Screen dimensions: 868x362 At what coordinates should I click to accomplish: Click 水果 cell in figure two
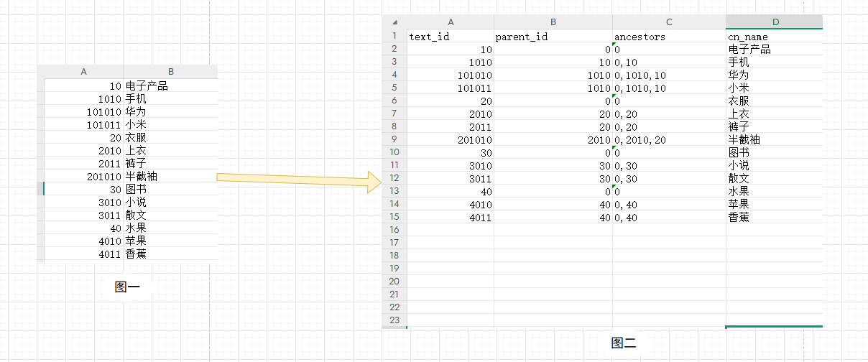pos(774,191)
